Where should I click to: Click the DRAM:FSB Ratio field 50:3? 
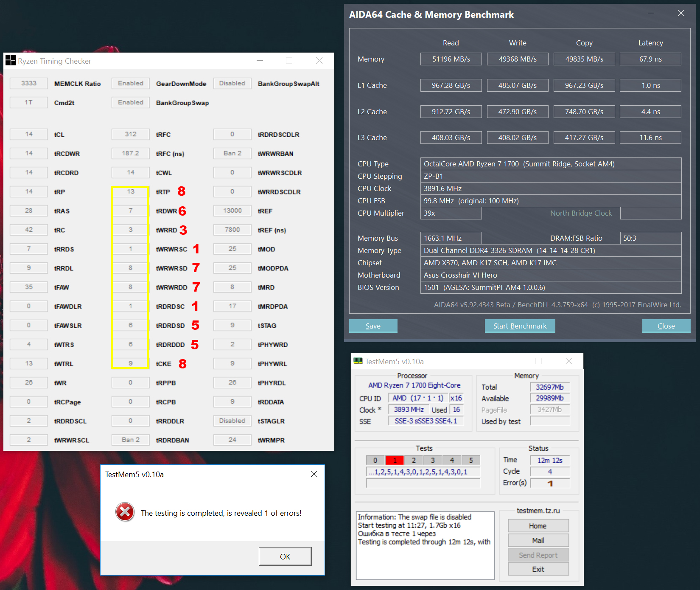click(x=650, y=238)
